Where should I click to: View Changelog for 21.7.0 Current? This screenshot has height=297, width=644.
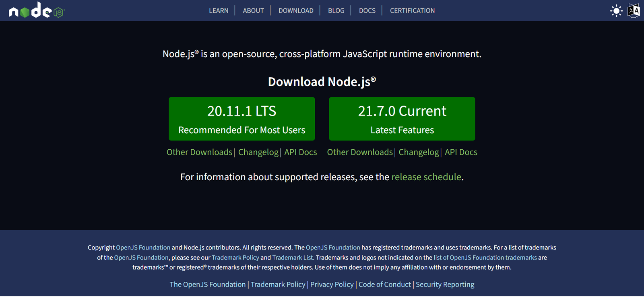tap(419, 152)
